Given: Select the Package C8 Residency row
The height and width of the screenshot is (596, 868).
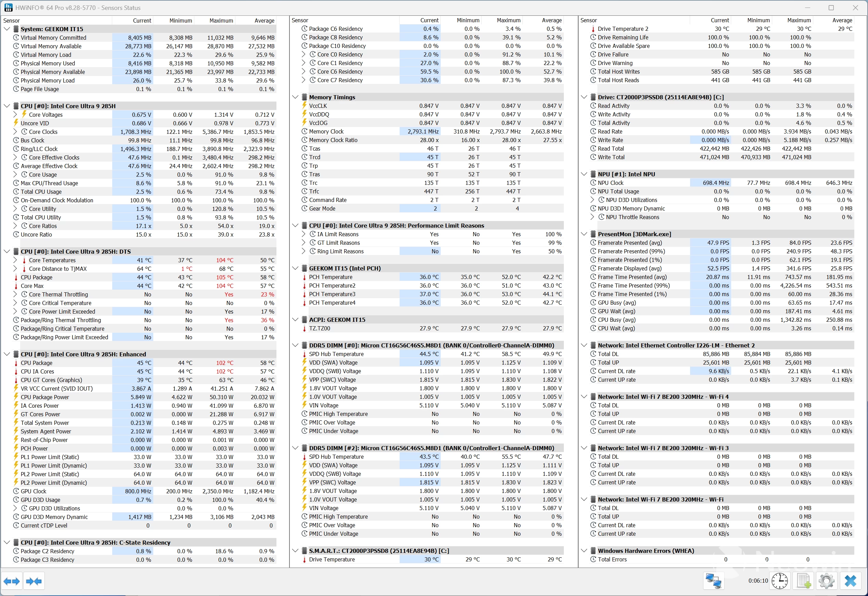Looking at the screenshot, I should click(432, 37).
